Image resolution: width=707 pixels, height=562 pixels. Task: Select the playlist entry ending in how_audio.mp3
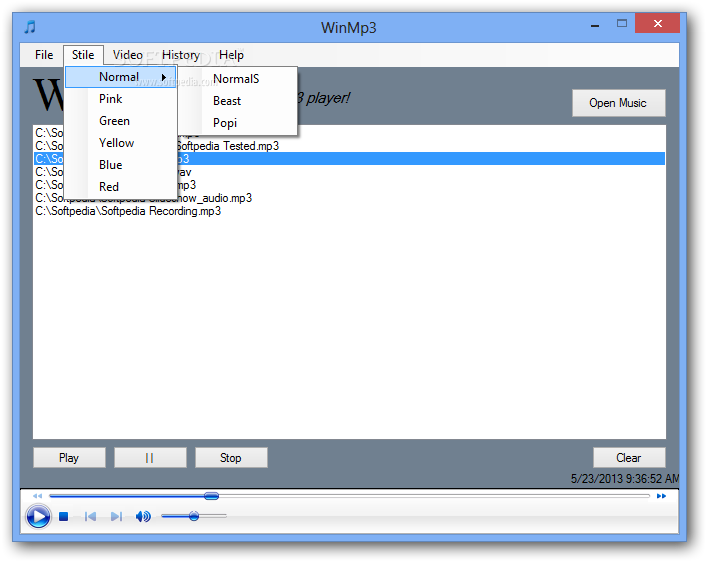point(349,198)
